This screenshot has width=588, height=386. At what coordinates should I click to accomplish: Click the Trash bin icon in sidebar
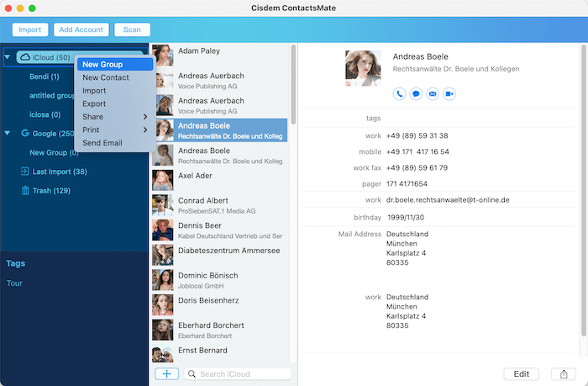[25, 190]
